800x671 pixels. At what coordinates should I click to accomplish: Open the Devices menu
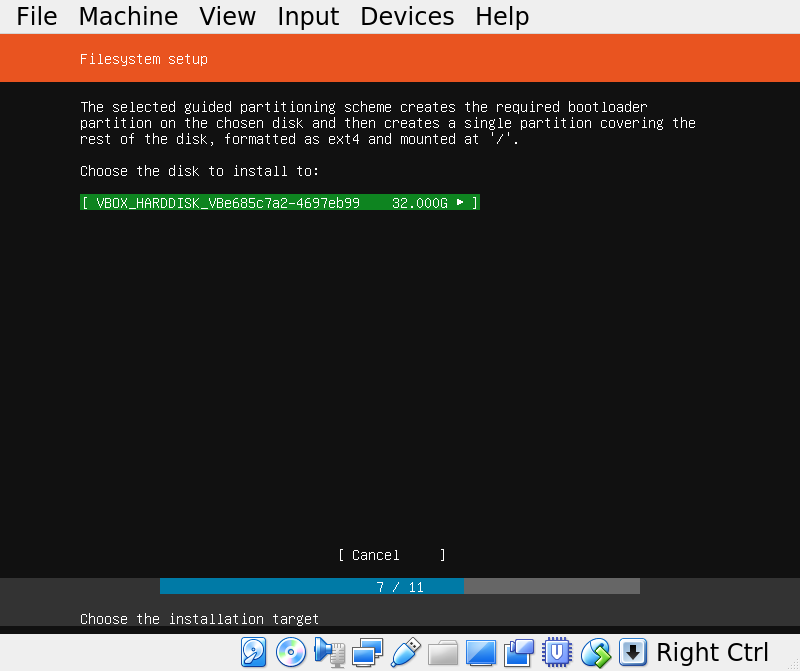(407, 17)
